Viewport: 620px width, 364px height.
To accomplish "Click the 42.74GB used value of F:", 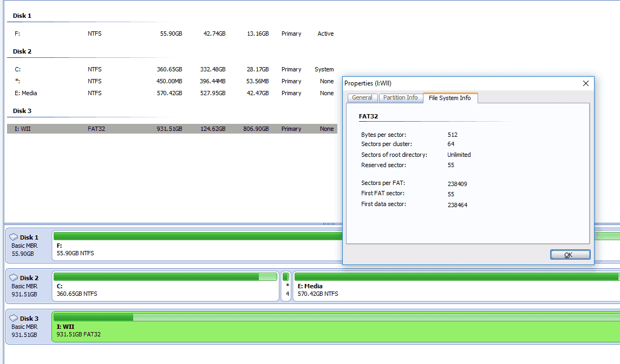I will (x=214, y=34).
